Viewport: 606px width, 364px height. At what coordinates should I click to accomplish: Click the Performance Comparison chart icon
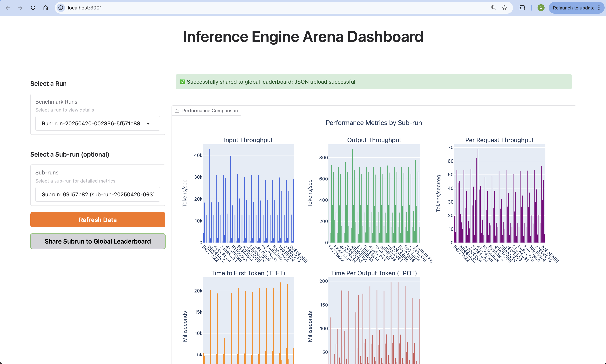(x=177, y=111)
